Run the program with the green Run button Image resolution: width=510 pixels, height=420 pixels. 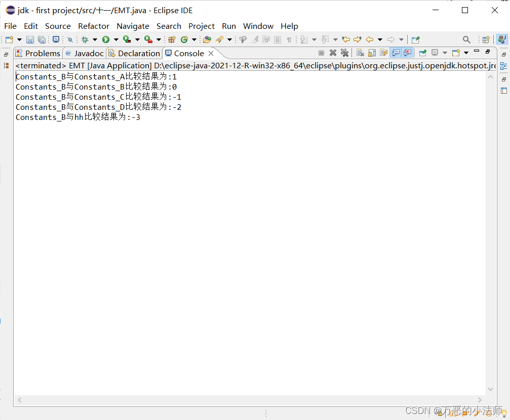[106, 39]
